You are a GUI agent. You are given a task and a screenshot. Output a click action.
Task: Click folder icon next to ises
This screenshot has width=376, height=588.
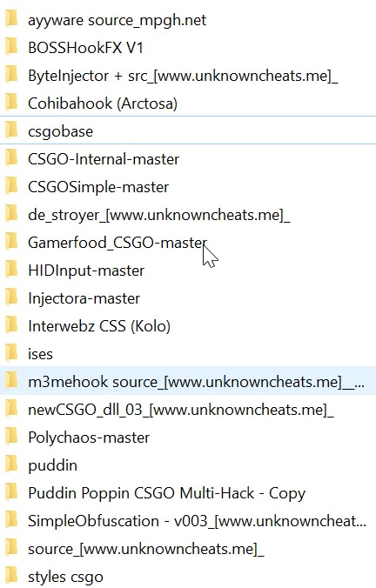point(11,353)
